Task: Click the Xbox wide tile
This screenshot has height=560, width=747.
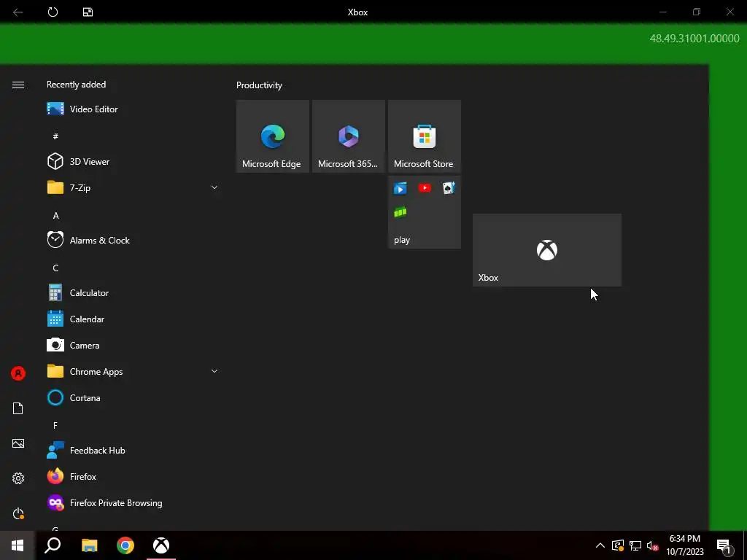Action: click(547, 250)
